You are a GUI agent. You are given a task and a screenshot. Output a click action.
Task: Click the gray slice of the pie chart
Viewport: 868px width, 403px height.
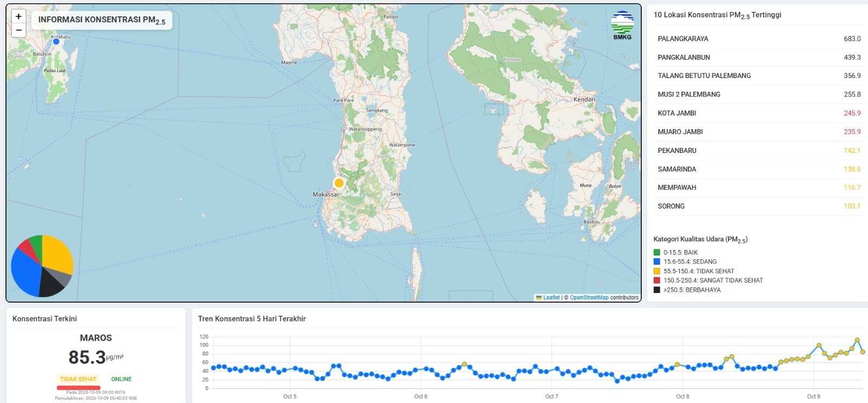(x=62, y=276)
